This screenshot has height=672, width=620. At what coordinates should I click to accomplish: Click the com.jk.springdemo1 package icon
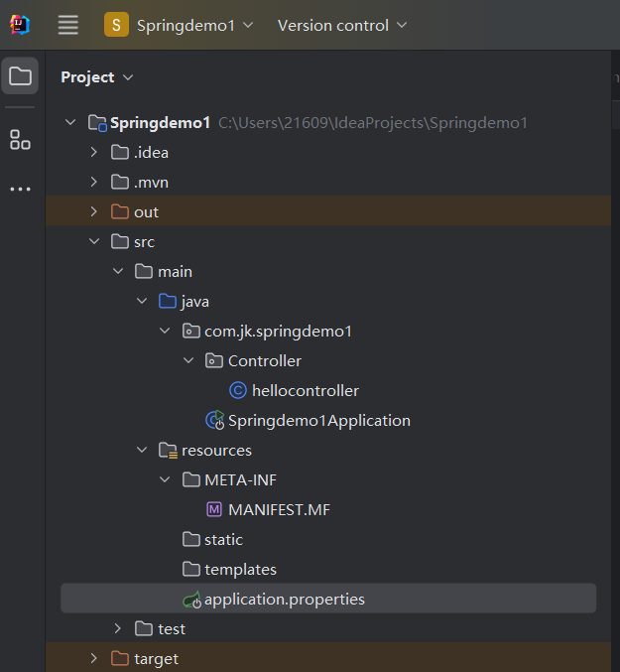click(x=191, y=331)
